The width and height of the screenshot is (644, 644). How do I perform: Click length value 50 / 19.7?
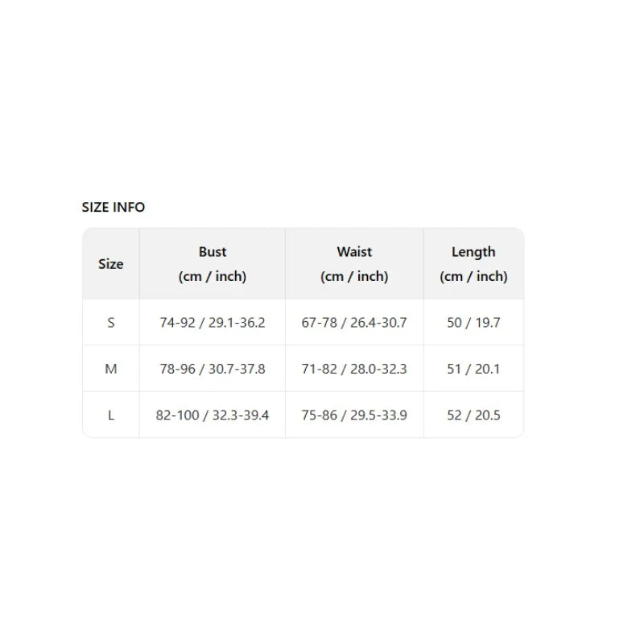tap(473, 323)
